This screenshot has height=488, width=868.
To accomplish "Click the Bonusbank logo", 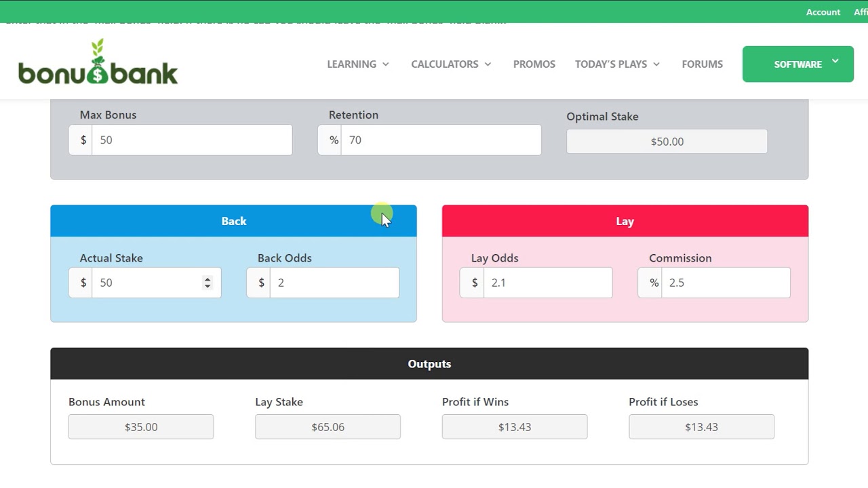I will (98, 62).
